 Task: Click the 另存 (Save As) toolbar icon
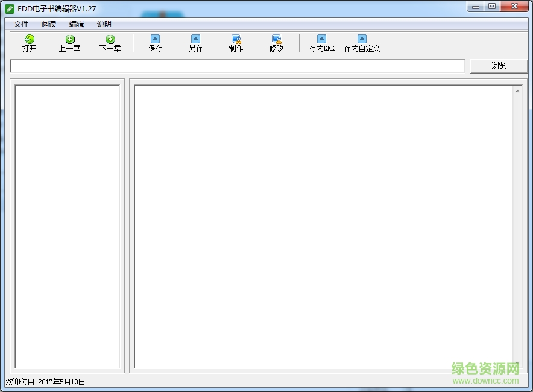pyautogui.click(x=195, y=43)
